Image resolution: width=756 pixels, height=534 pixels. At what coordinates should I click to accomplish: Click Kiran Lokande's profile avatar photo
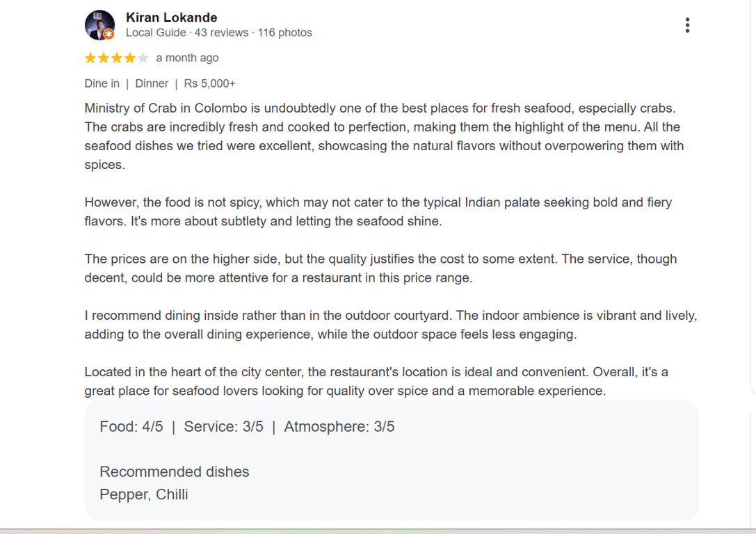99,24
